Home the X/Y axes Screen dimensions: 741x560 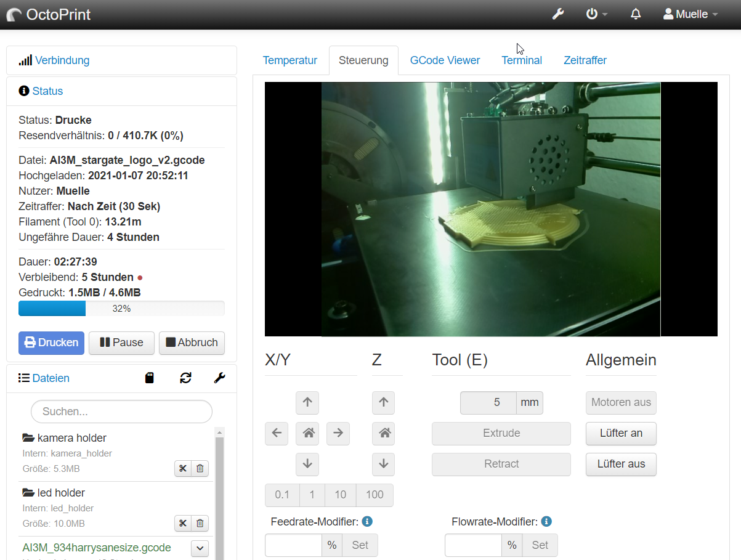307,433
